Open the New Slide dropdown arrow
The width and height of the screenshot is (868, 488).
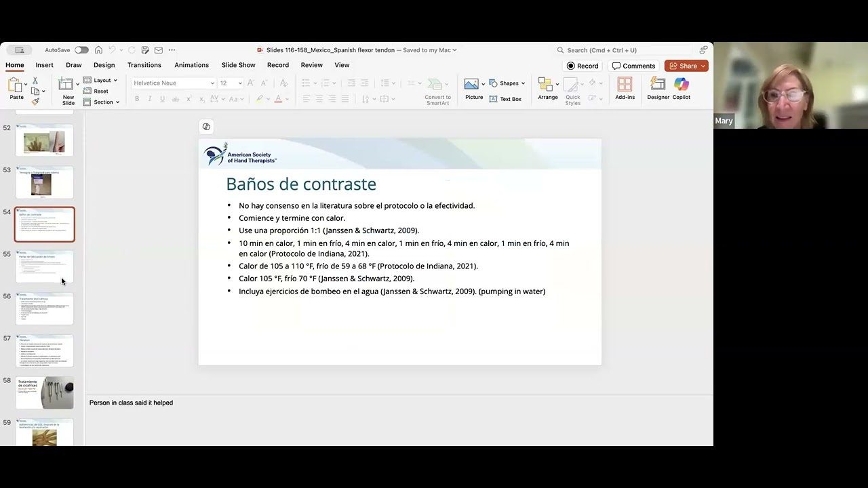coord(77,85)
